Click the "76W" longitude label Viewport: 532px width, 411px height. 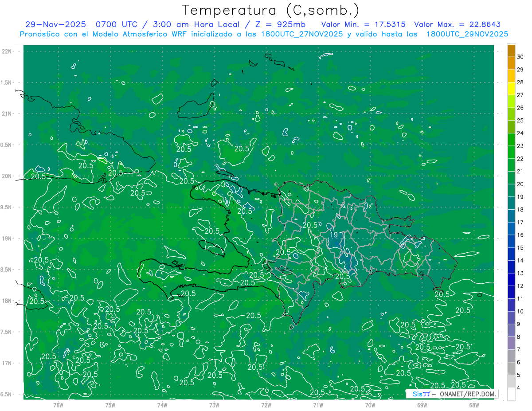pos(58,405)
